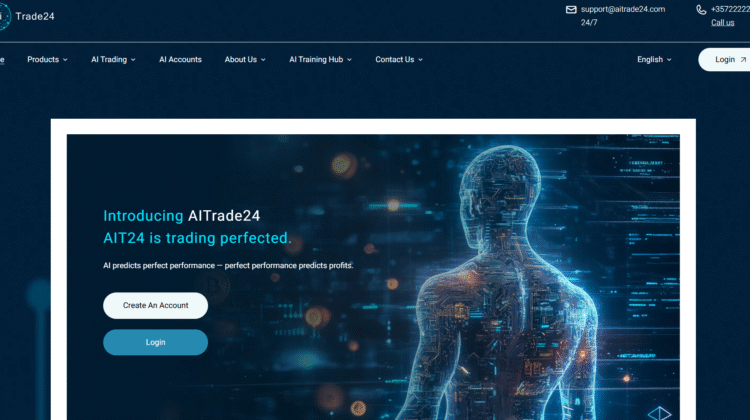Click the phone handset icon
Screen dimensions: 750x420
click(701, 9)
